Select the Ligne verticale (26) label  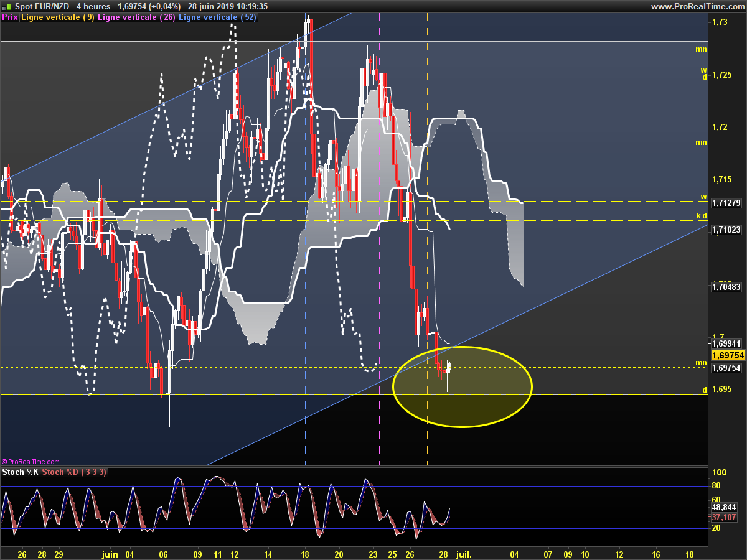point(137,17)
